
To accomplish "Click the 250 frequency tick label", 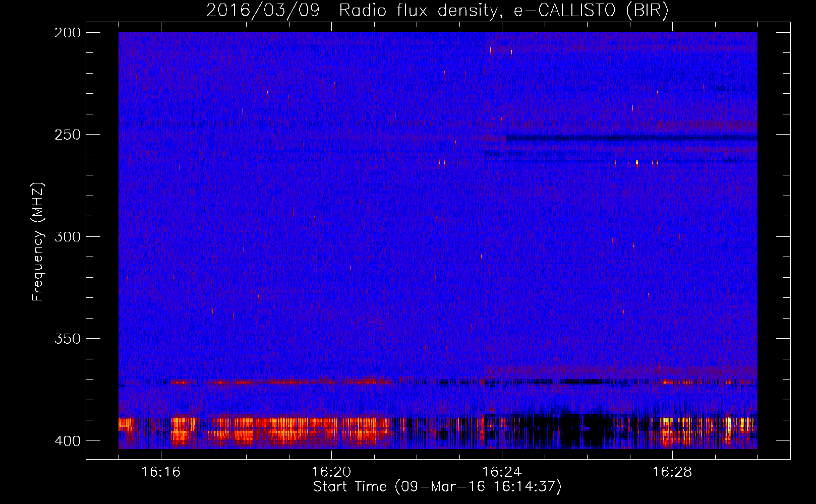I will click(67, 135).
